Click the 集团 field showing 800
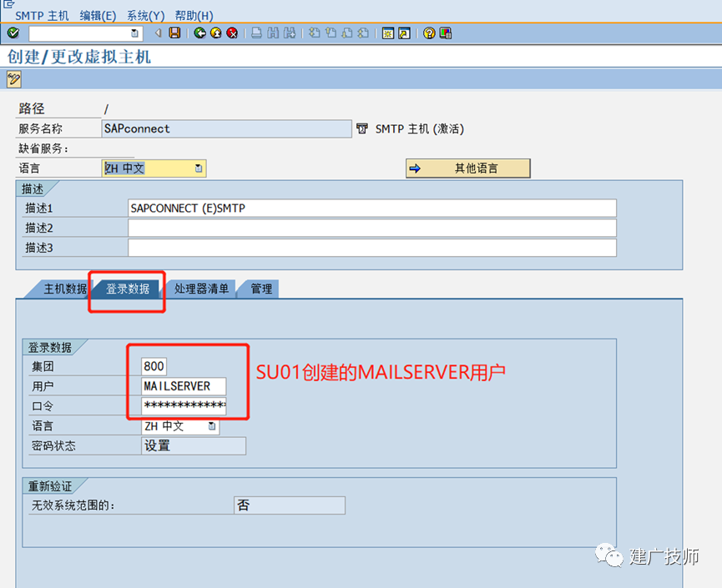The height and width of the screenshot is (588, 722). pos(154,366)
